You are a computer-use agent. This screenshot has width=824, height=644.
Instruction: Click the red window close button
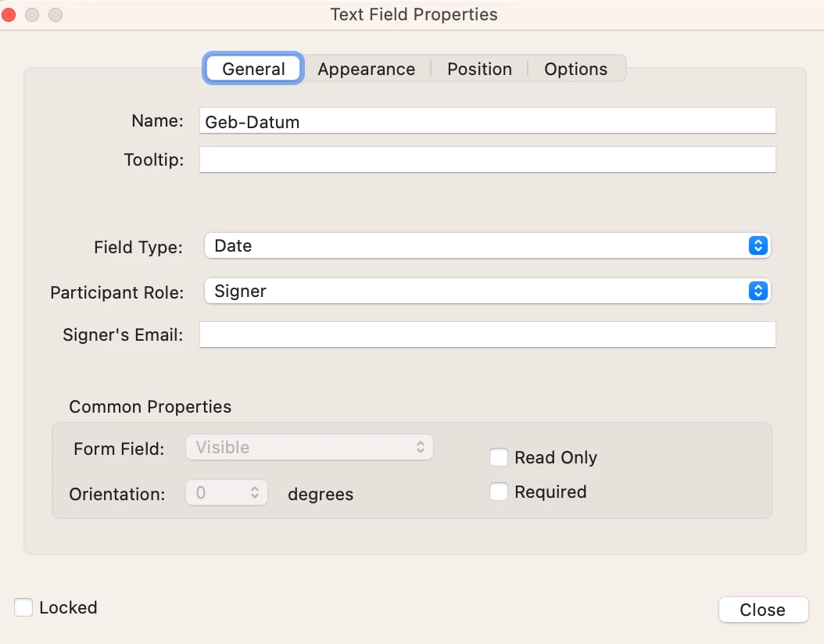[10, 15]
